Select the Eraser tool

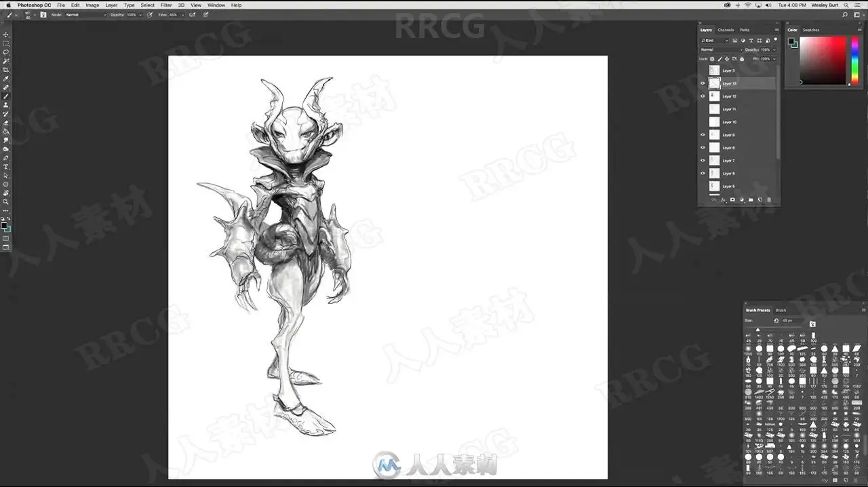(x=6, y=123)
